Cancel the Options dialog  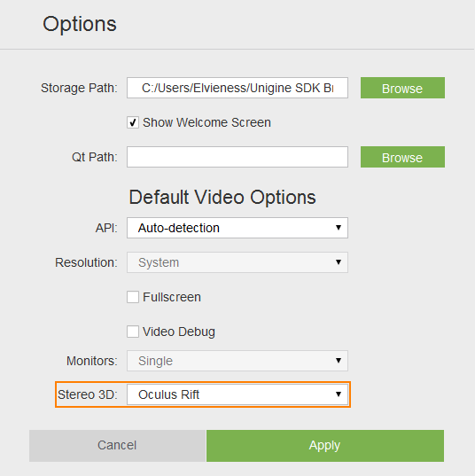tap(118, 446)
